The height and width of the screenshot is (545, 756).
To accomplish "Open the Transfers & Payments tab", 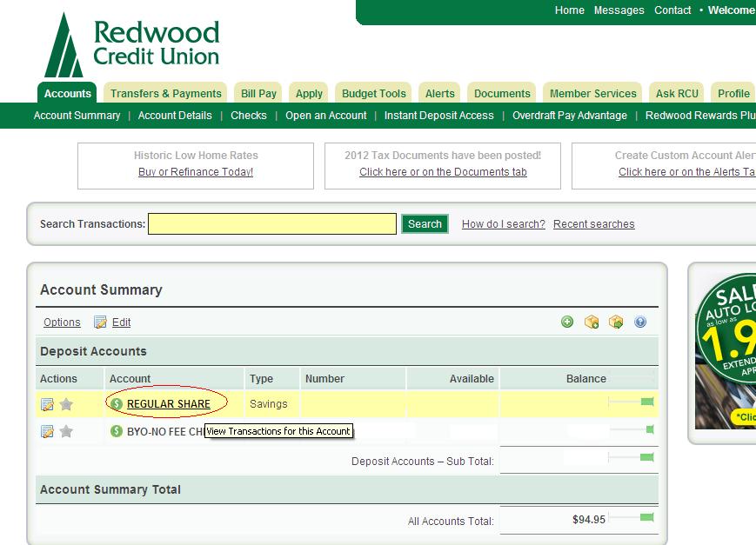I will [x=165, y=93].
